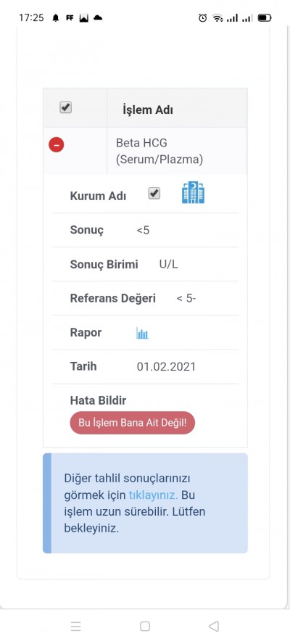Viewport: 290px width, 644px height.
Task: Follow the 'tıklayınız.' link
Action: click(x=153, y=495)
